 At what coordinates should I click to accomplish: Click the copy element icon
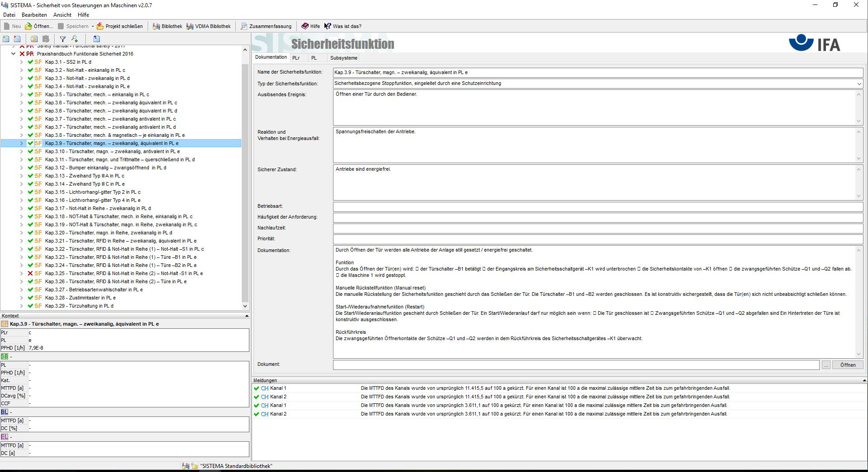pyautogui.click(x=34, y=39)
